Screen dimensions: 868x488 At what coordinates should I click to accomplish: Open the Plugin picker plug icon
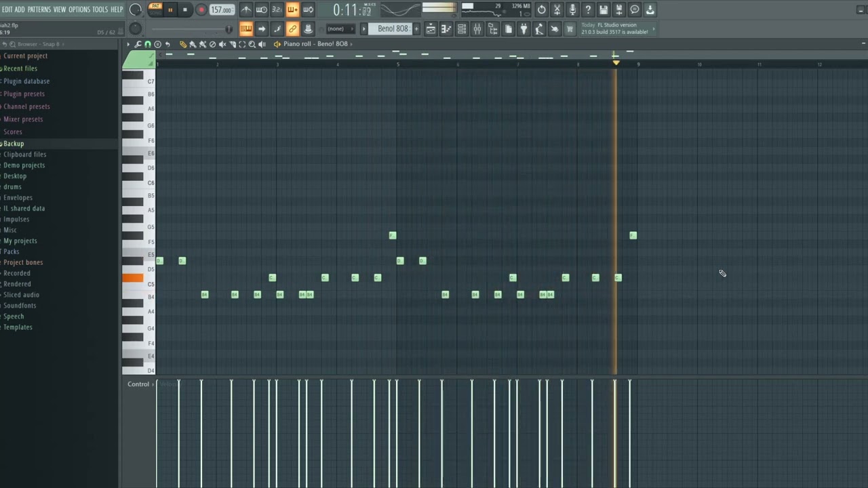[524, 29]
